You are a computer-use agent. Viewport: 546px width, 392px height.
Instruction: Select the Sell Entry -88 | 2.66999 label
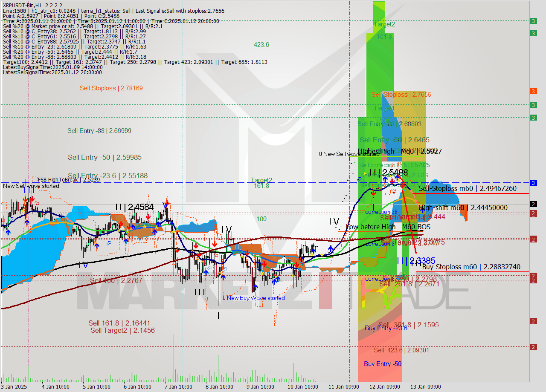(x=99, y=131)
